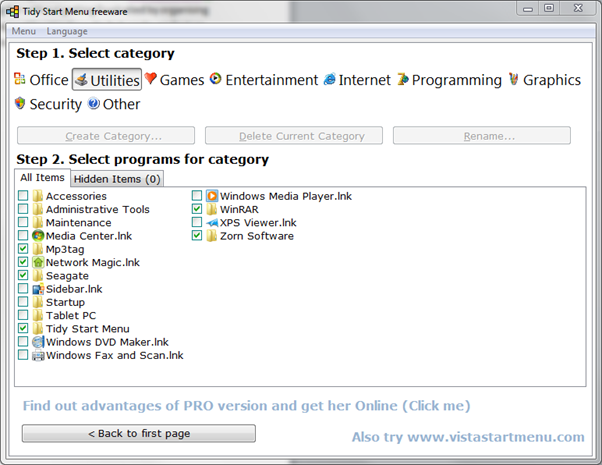Image resolution: width=602 pixels, height=465 pixels.
Task: Click the Zorn Software folder icon
Action: click(212, 236)
